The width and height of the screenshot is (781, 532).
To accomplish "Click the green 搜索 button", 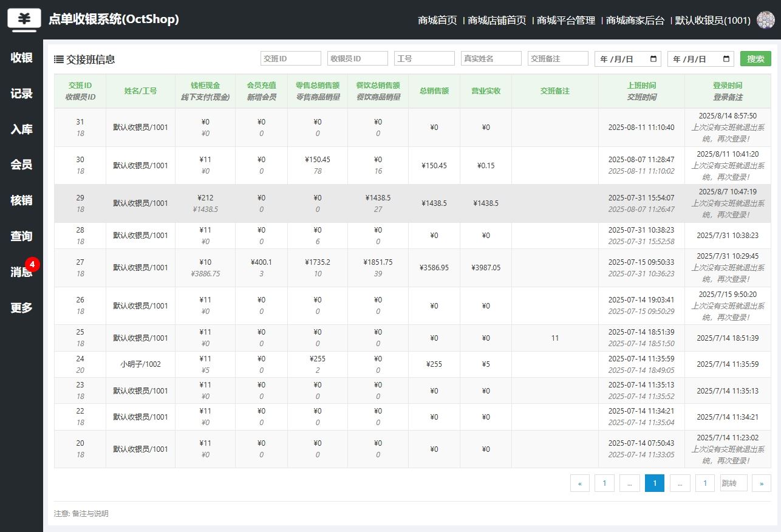I will coord(755,59).
